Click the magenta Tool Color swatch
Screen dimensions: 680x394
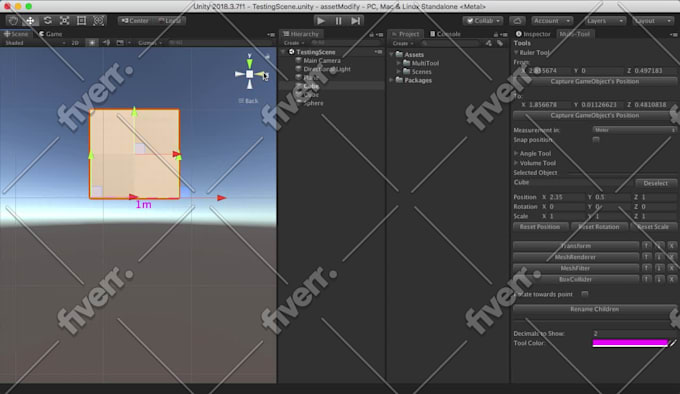pyautogui.click(x=630, y=343)
